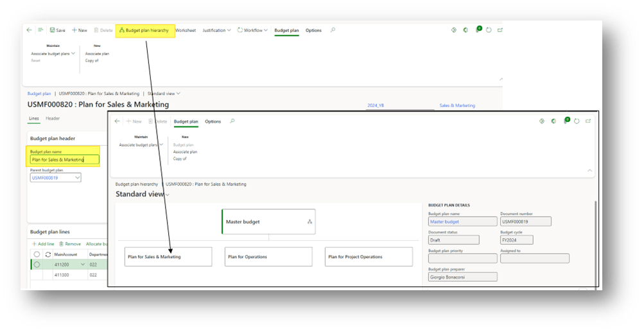
Task: Select the row checkbox for account 411200
Action: (37, 264)
